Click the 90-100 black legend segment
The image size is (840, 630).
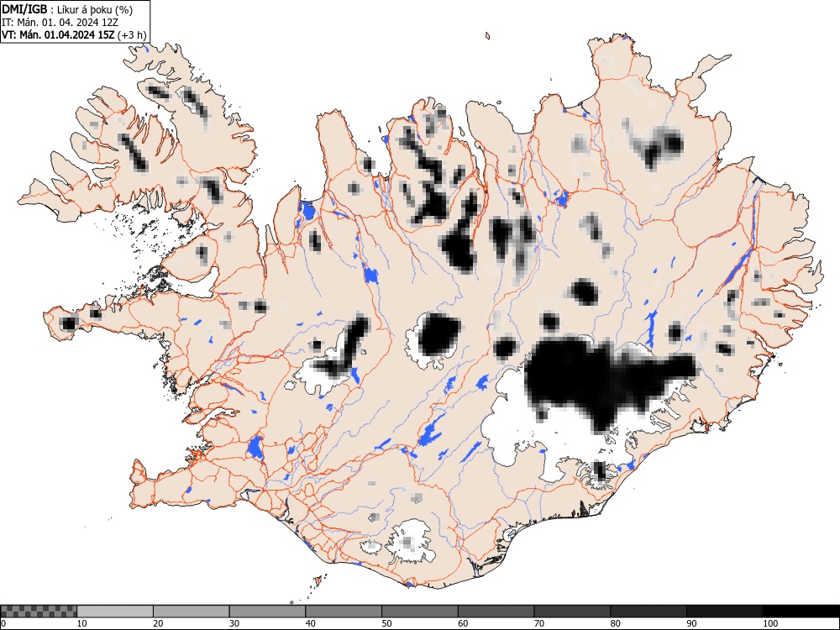click(724, 612)
